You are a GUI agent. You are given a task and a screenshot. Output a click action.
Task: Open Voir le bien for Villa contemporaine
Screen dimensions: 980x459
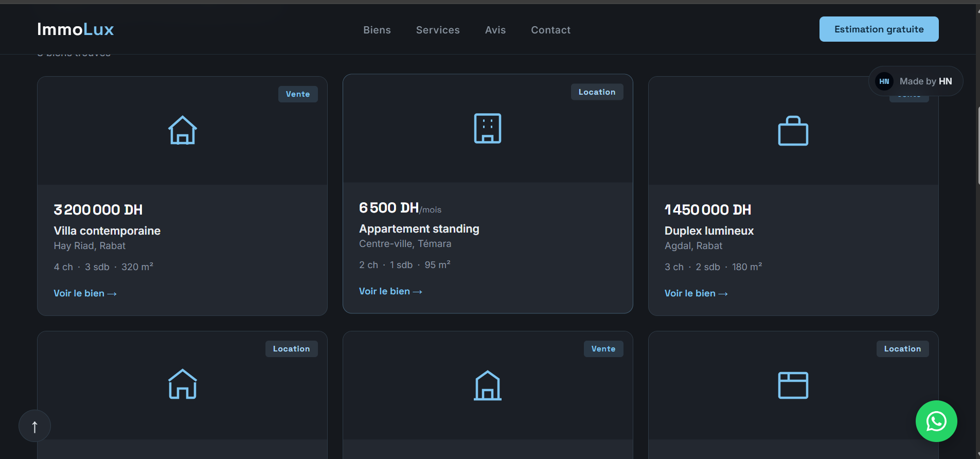(x=85, y=293)
